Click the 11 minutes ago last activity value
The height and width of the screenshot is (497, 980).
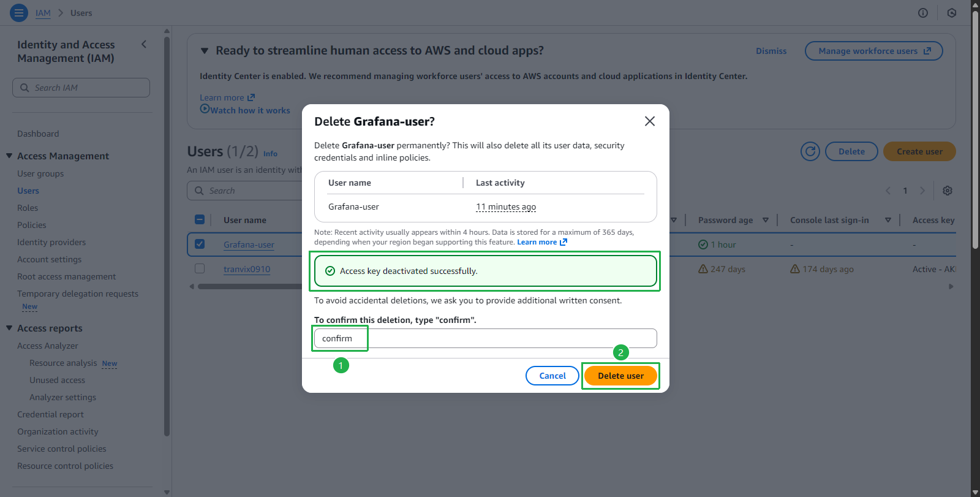506,207
